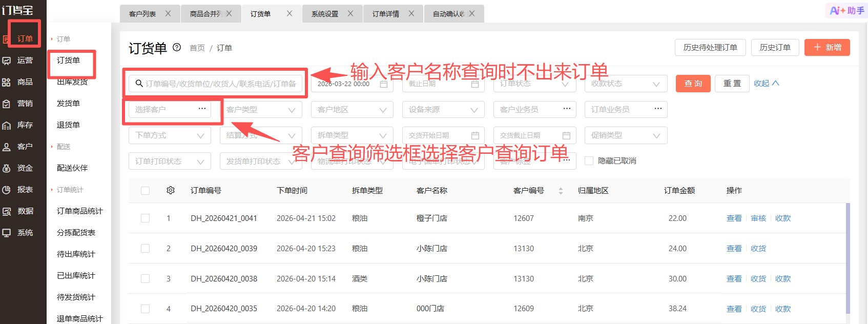Expand the 设备来源 dropdown

(x=443, y=110)
